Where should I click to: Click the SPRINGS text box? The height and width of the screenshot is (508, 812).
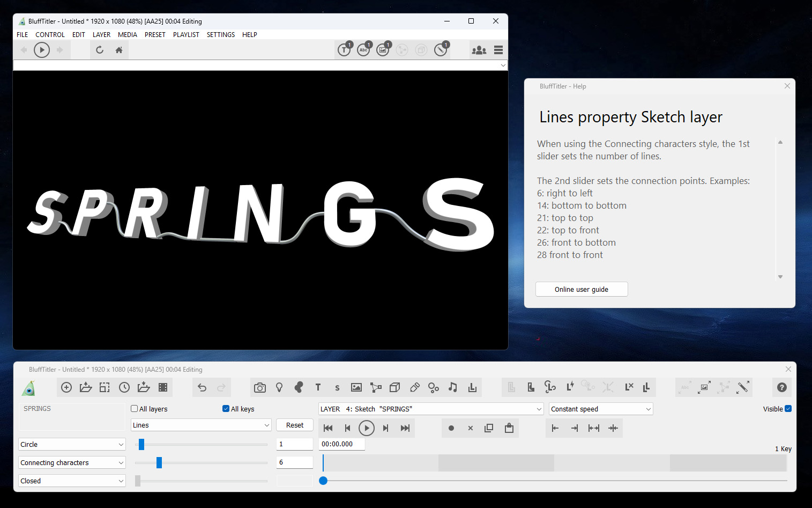click(72, 417)
